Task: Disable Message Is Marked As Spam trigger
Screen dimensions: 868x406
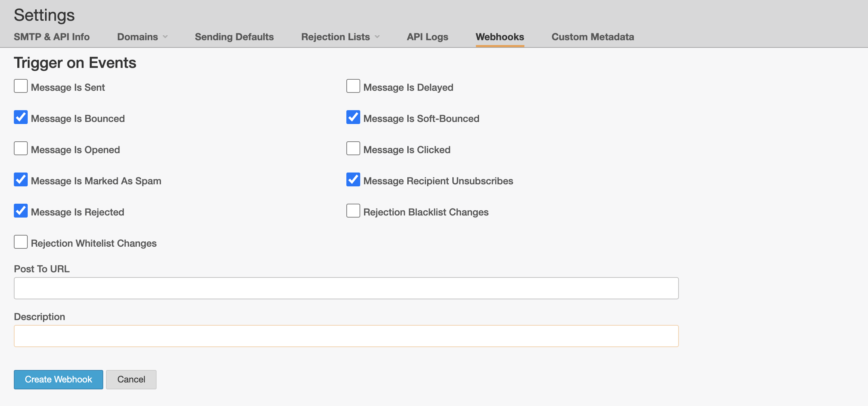Action: tap(21, 180)
